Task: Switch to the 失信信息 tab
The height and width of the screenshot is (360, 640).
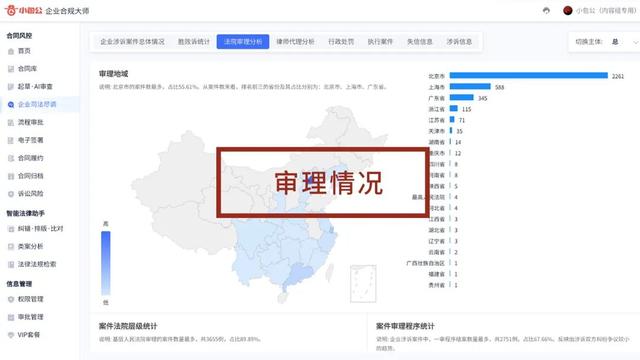Action: pos(420,42)
